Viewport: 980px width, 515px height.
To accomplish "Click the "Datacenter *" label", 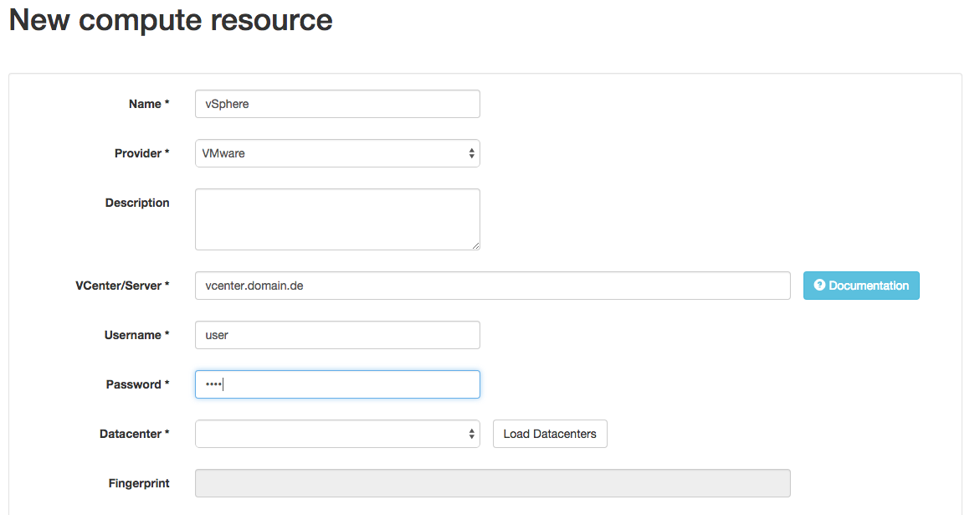I will [x=135, y=434].
